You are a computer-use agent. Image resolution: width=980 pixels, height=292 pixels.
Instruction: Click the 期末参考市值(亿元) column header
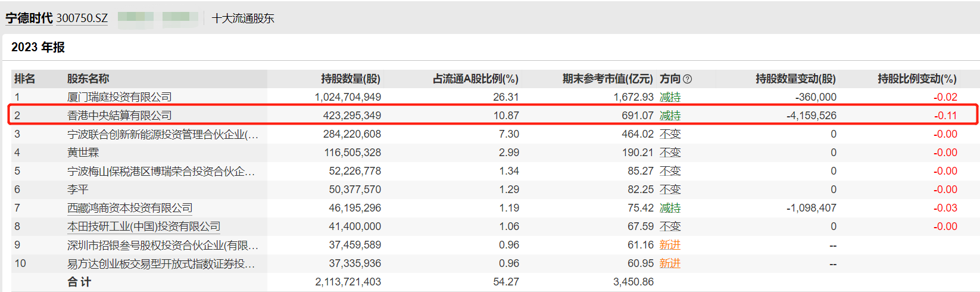(608, 79)
